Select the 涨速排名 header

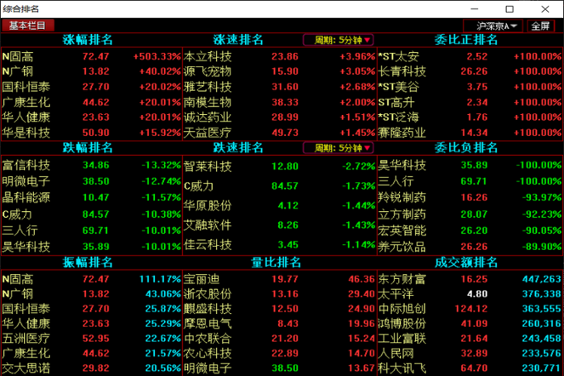point(238,40)
